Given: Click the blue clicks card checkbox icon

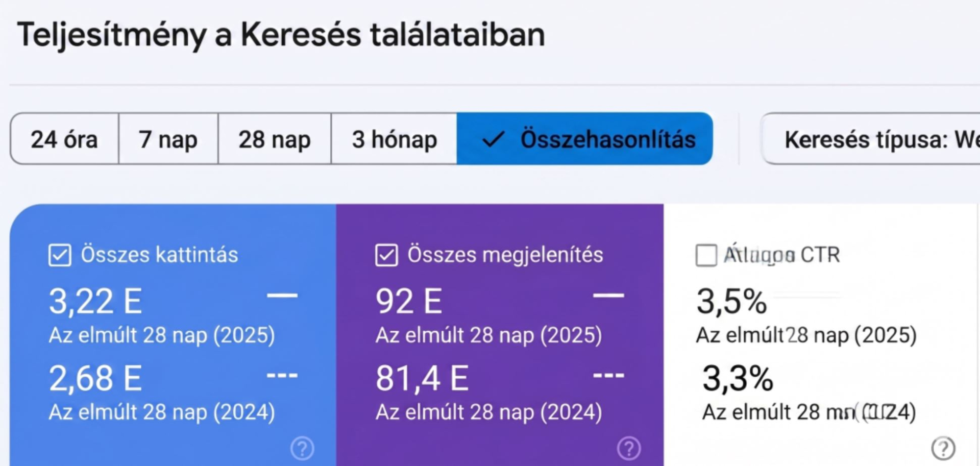Looking at the screenshot, I should click(x=60, y=255).
